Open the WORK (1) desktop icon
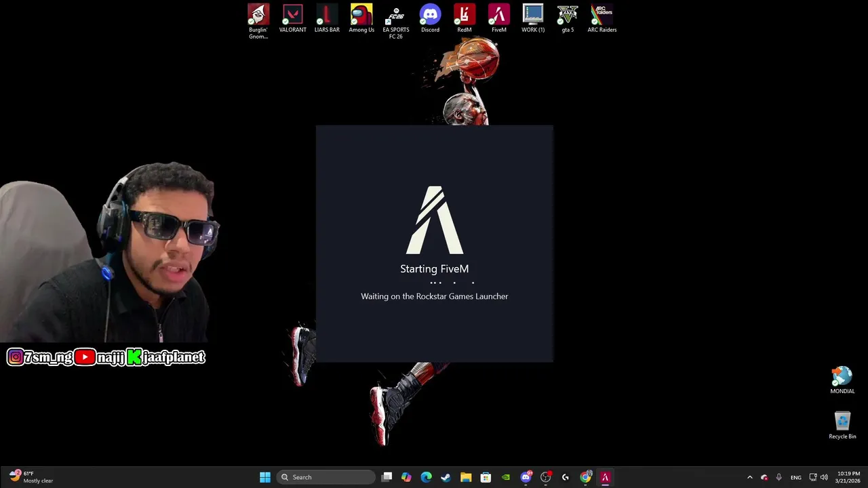 [x=533, y=19]
